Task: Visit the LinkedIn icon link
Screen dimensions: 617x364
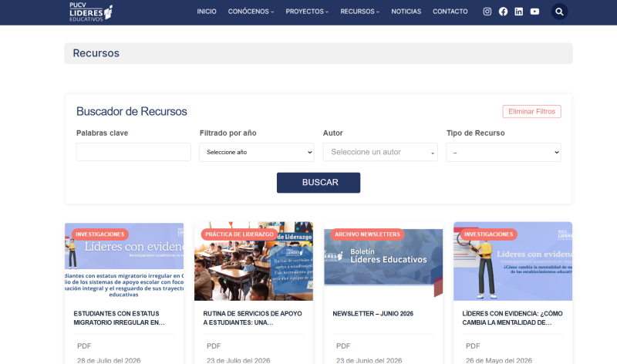Action: click(518, 12)
